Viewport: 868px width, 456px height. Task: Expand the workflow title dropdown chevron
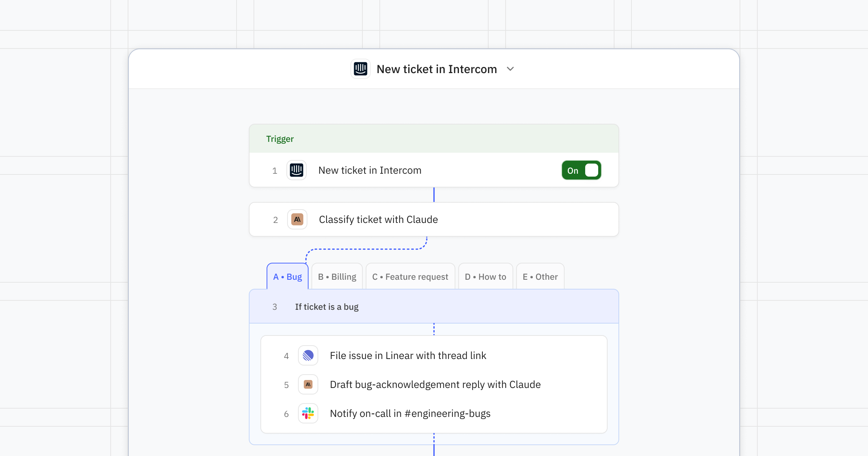tap(510, 69)
